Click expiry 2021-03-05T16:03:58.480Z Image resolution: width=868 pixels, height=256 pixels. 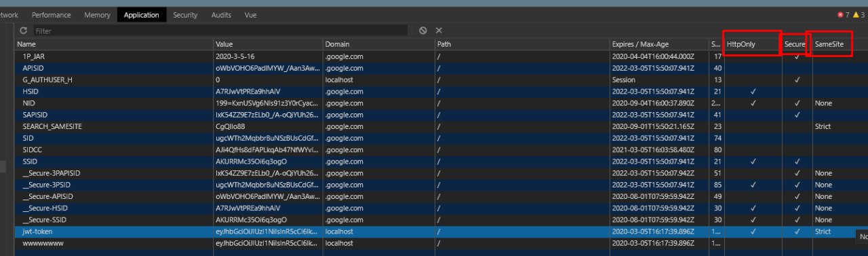click(x=653, y=149)
